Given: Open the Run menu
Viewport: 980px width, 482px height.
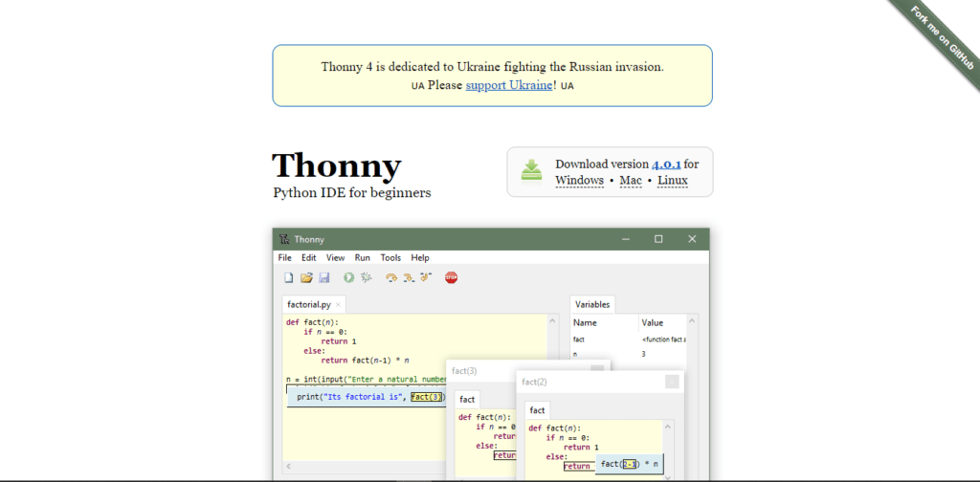Looking at the screenshot, I should pyautogui.click(x=363, y=257).
